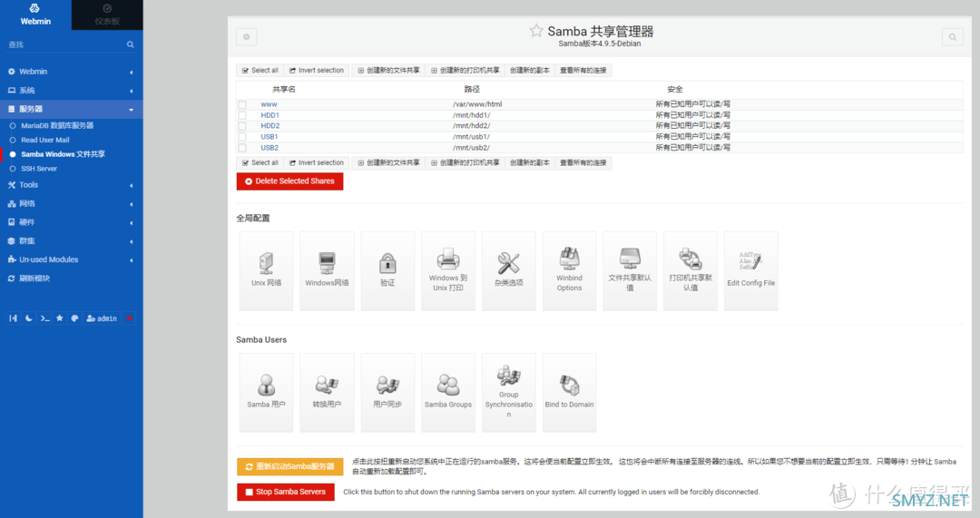This screenshot has width=980, height=518.
Task: Check the USB2 share checkbox
Action: pos(242,148)
